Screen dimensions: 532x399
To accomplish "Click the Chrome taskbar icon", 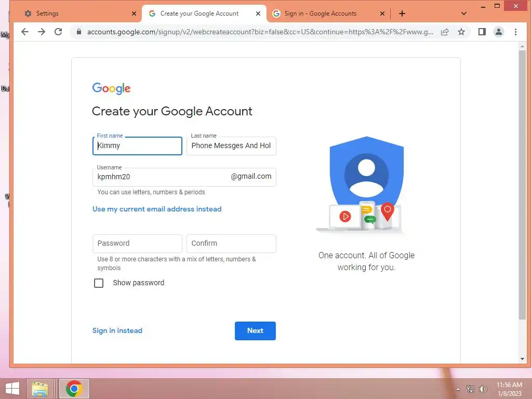I will pos(74,389).
